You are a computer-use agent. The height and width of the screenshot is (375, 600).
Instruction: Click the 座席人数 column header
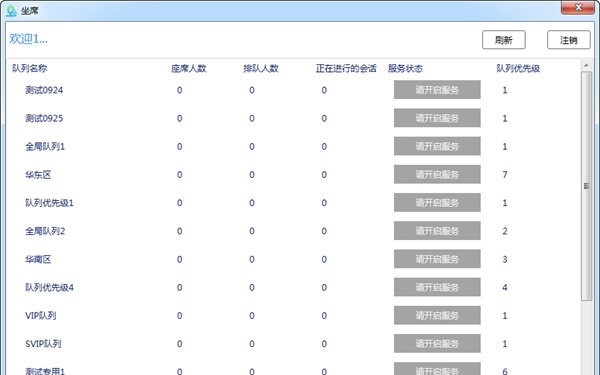pos(189,68)
